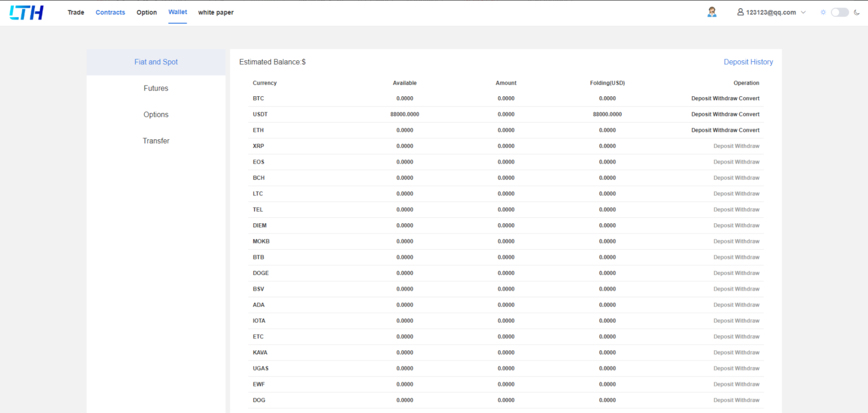The width and height of the screenshot is (868, 413).
Task: Expand the account dropdown arrow
Action: point(803,12)
